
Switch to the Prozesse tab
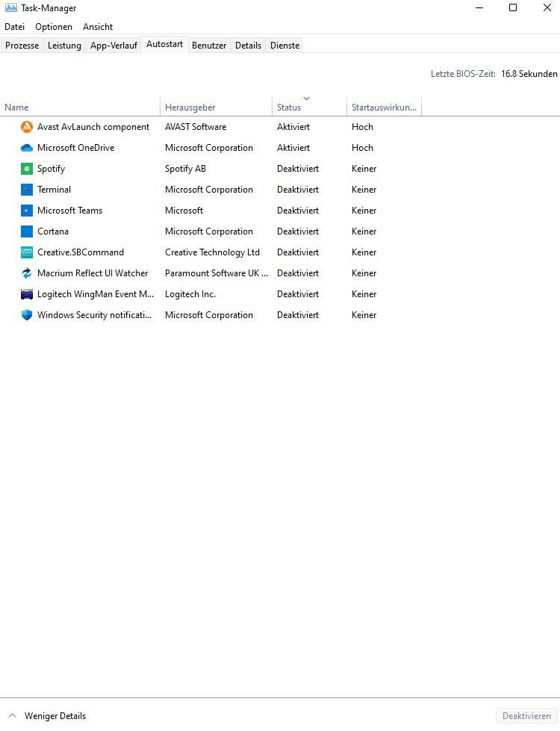click(22, 46)
